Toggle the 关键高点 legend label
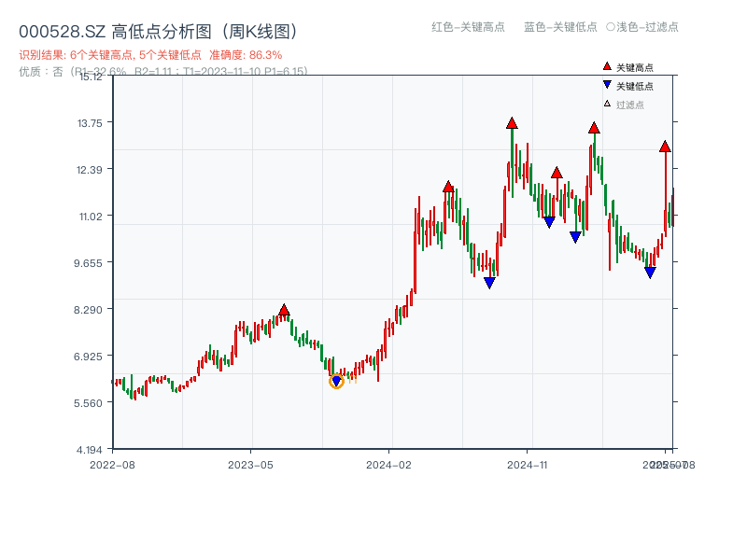 [x=635, y=67]
